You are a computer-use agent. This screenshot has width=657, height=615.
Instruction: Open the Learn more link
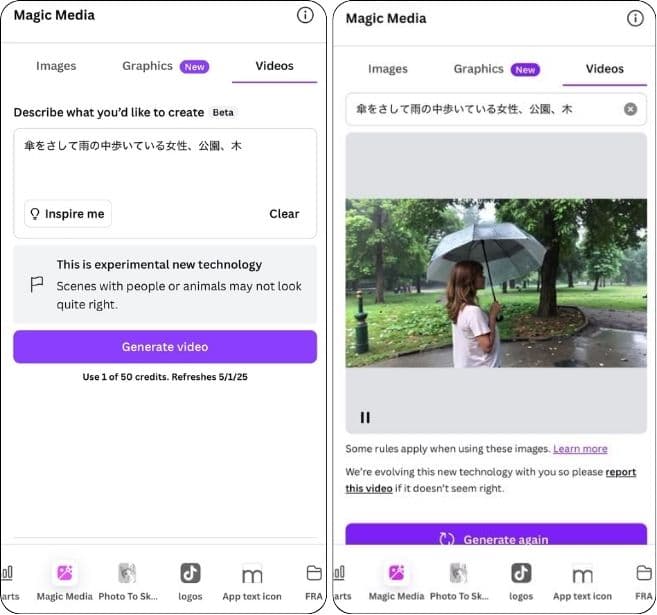[x=580, y=449]
